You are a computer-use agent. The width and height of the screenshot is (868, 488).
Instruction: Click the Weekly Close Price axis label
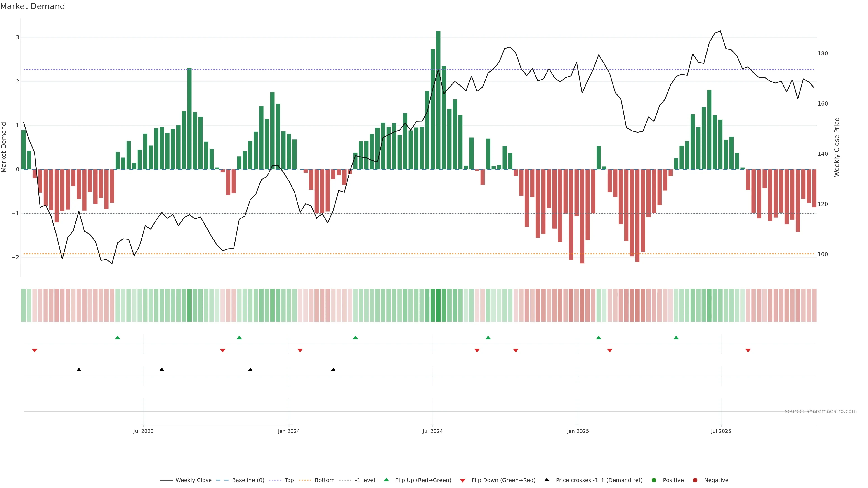coord(837,147)
